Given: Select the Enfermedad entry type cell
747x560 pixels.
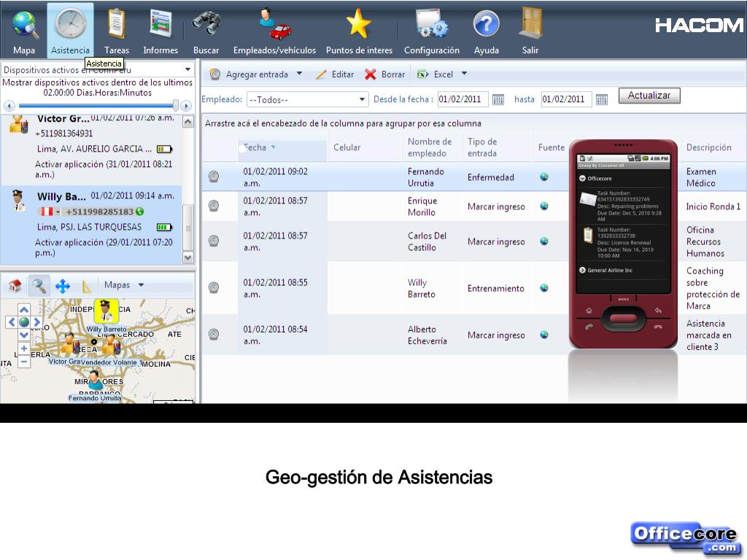Looking at the screenshot, I should (x=496, y=177).
